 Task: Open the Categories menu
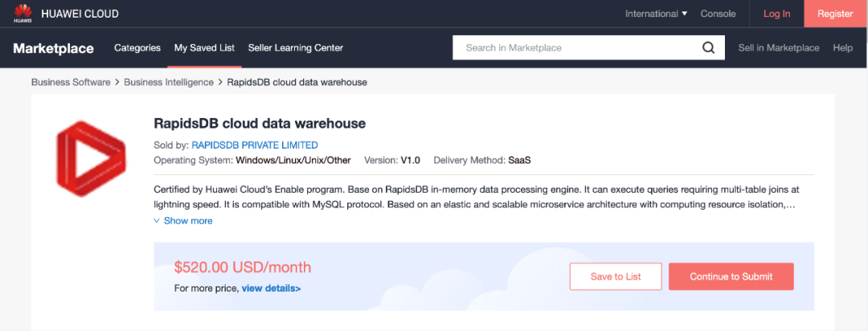click(x=137, y=47)
